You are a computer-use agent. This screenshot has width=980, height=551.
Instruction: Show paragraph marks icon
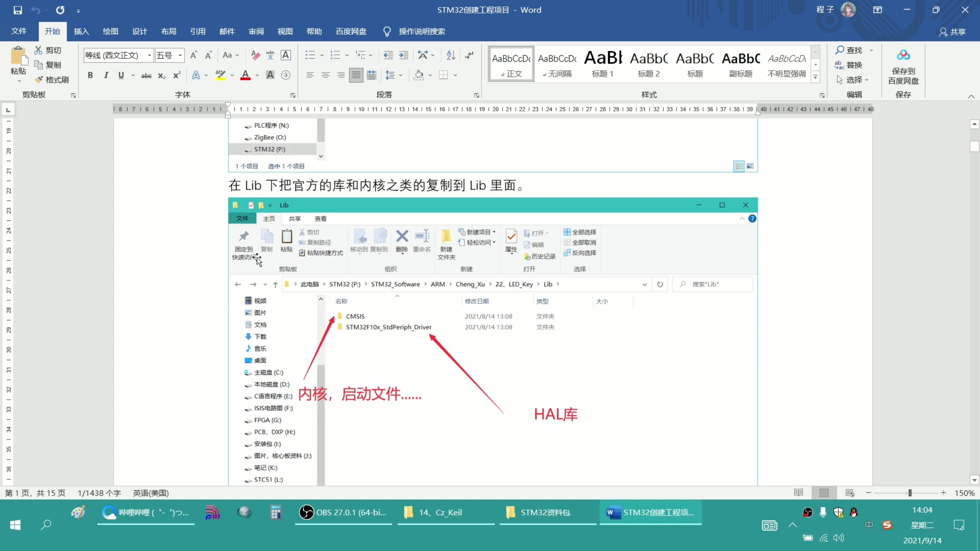click(469, 55)
